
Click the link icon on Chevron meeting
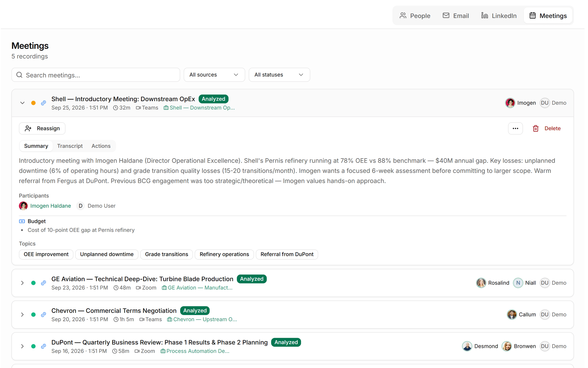coord(44,314)
